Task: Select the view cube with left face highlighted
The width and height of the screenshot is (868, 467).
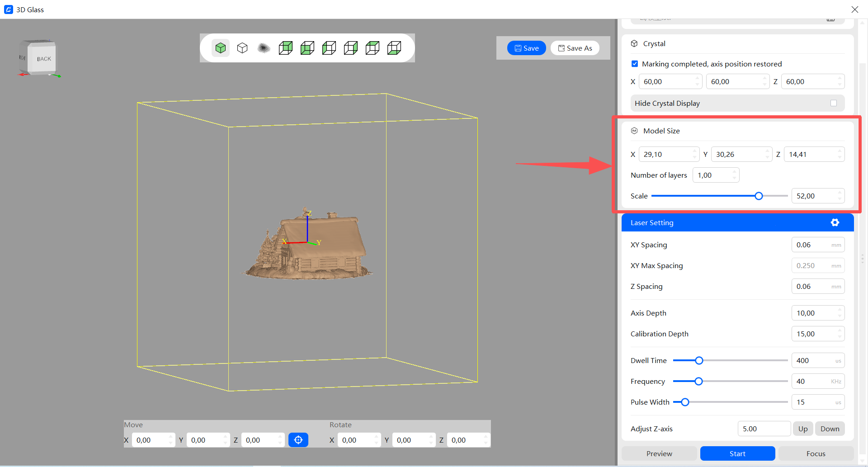Action: 329,48
